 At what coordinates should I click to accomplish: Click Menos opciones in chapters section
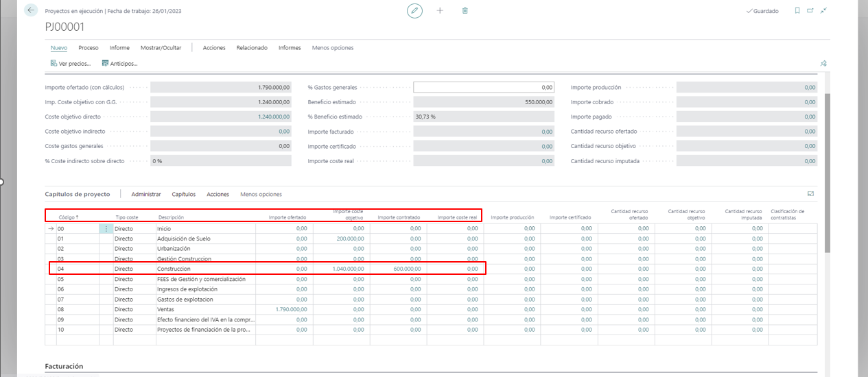click(261, 194)
